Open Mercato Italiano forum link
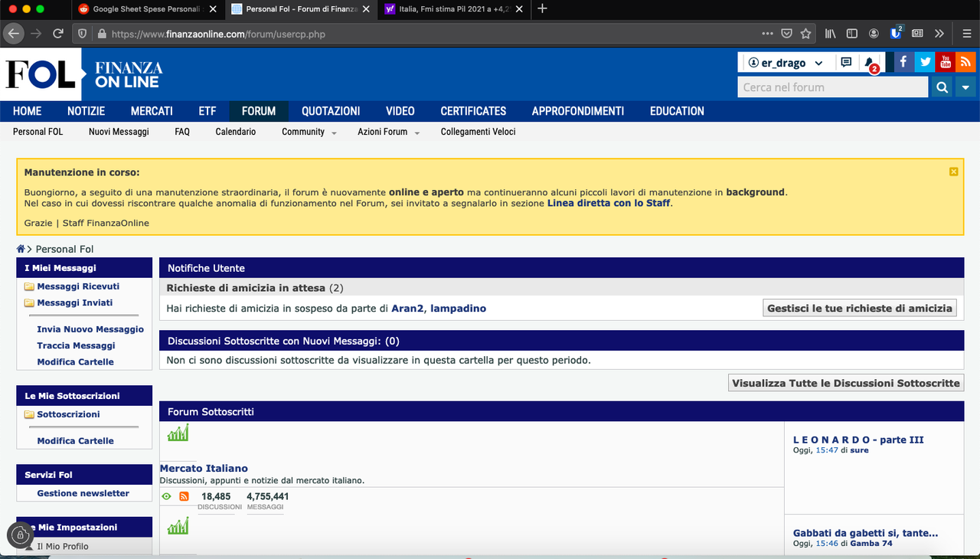 tap(204, 468)
